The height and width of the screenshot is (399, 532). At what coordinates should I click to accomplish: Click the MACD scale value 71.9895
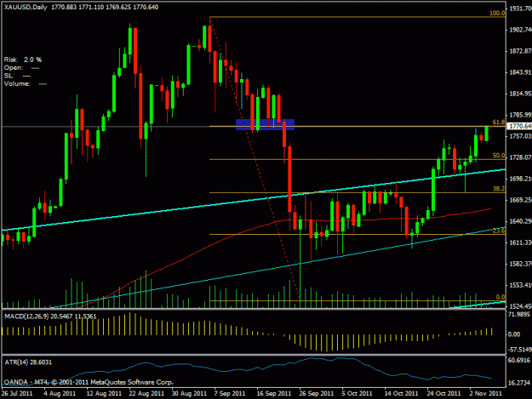pyautogui.click(x=518, y=315)
